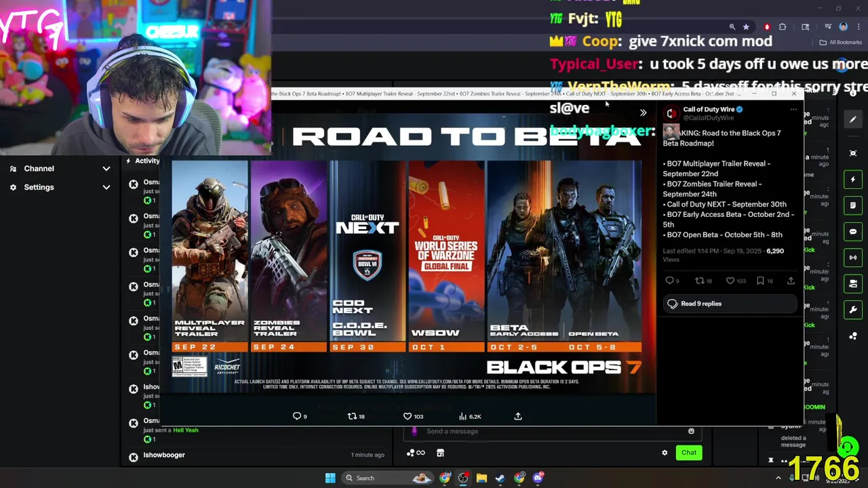
Task: Click share icon in tweet side panel
Action: (x=791, y=281)
